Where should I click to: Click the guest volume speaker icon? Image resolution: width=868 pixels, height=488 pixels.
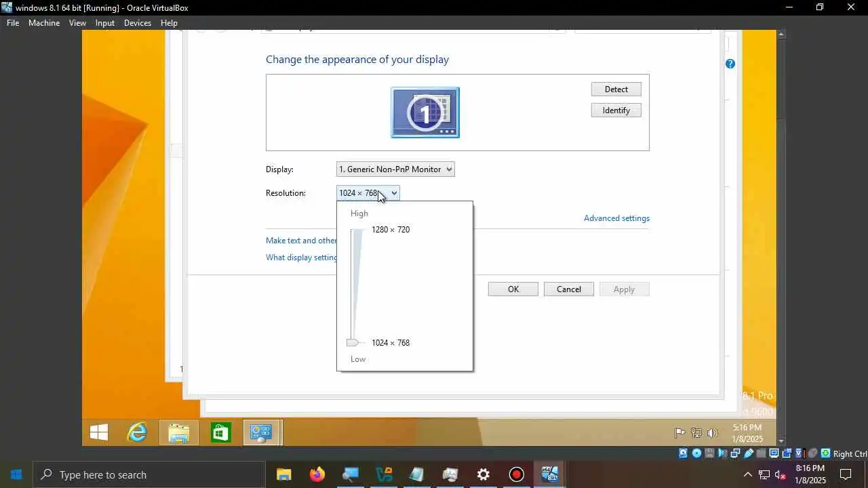click(713, 433)
